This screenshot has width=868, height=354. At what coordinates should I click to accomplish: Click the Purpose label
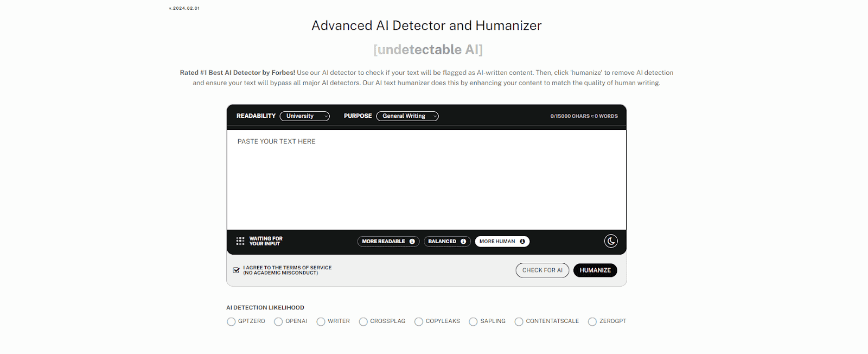tap(358, 116)
